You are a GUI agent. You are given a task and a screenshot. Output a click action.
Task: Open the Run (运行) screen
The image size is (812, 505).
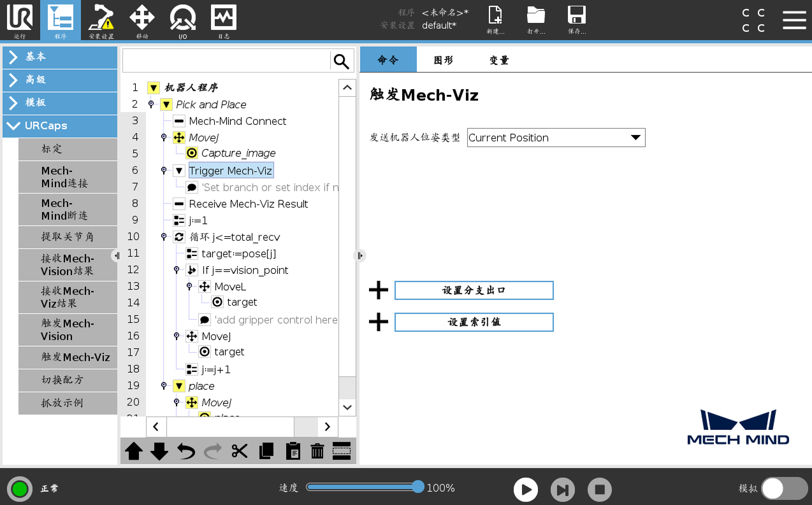pyautogui.click(x=20, y=20)
